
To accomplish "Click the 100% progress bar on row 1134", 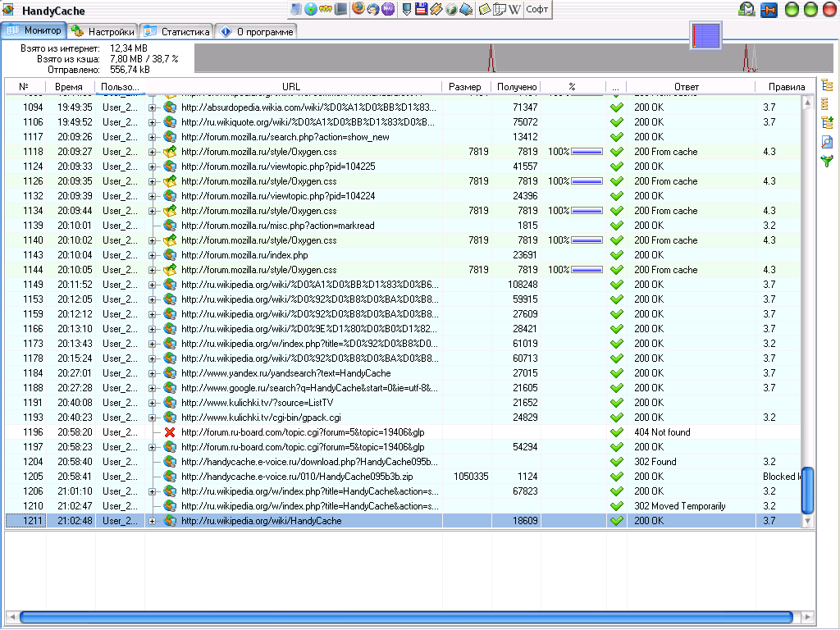I will 587,211.
